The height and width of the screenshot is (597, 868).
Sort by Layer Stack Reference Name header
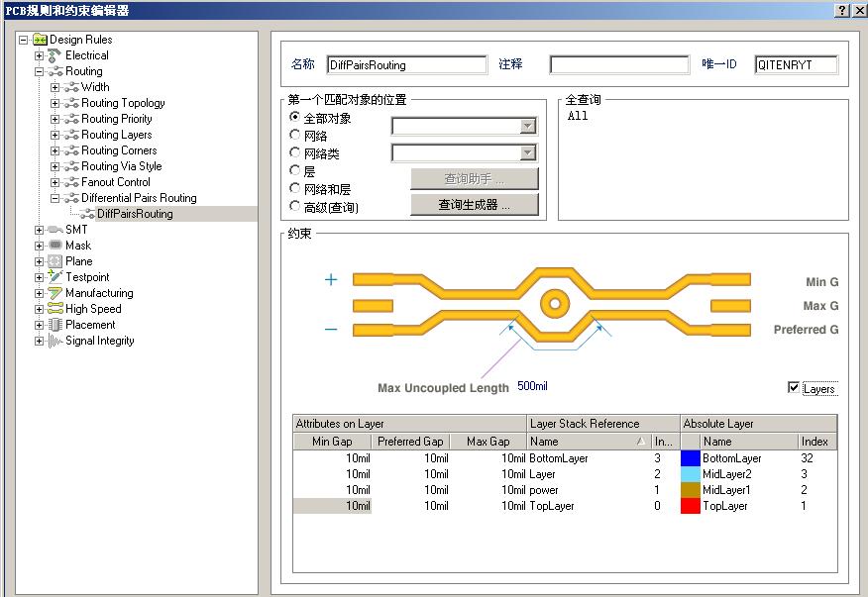589,442
